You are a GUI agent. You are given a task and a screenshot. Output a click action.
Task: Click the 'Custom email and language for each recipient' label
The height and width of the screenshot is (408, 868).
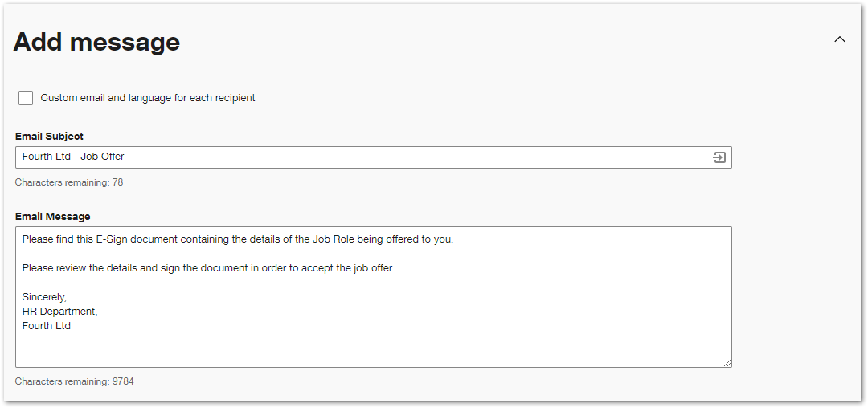click(148, 98)
